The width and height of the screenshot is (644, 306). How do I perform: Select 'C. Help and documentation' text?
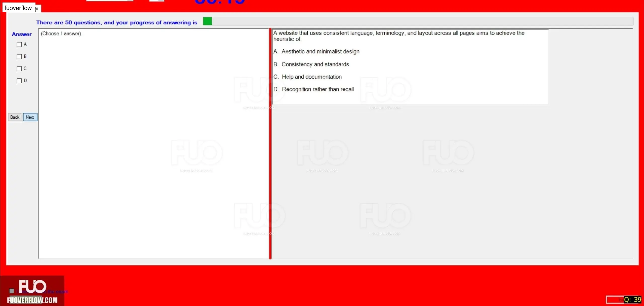[308, 77]
